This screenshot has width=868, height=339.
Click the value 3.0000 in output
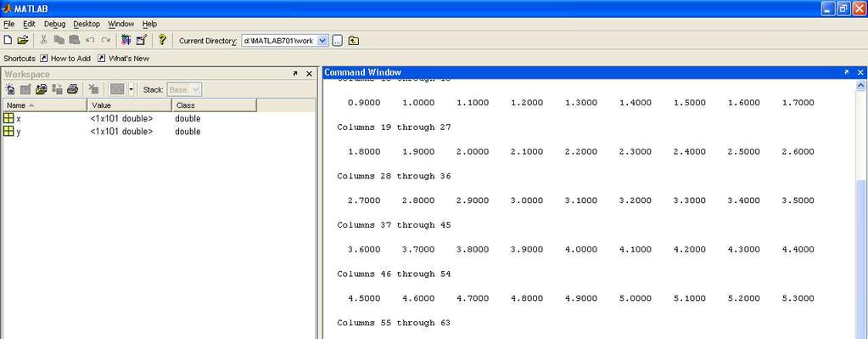(x=526, y=201)
